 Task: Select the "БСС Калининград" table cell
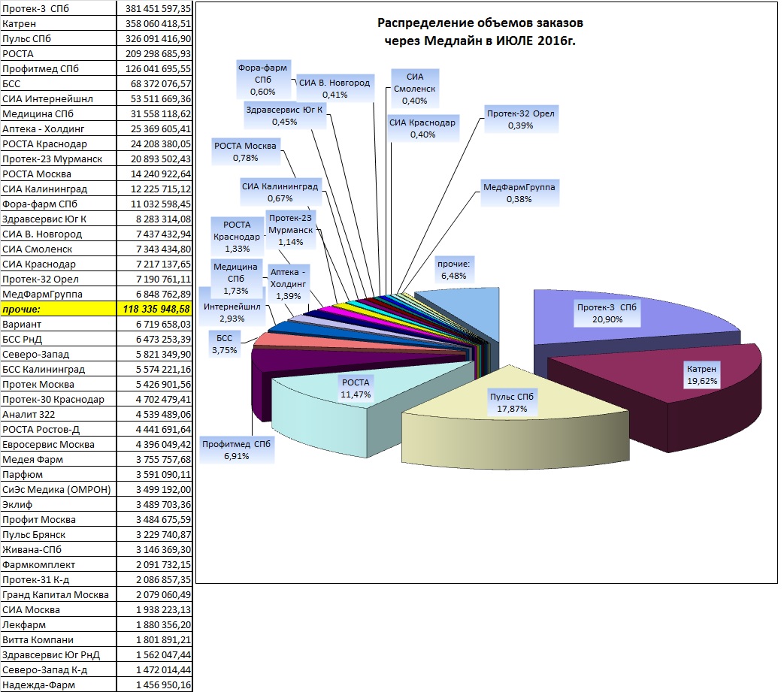pyautogui.click(x=59, y=369)
